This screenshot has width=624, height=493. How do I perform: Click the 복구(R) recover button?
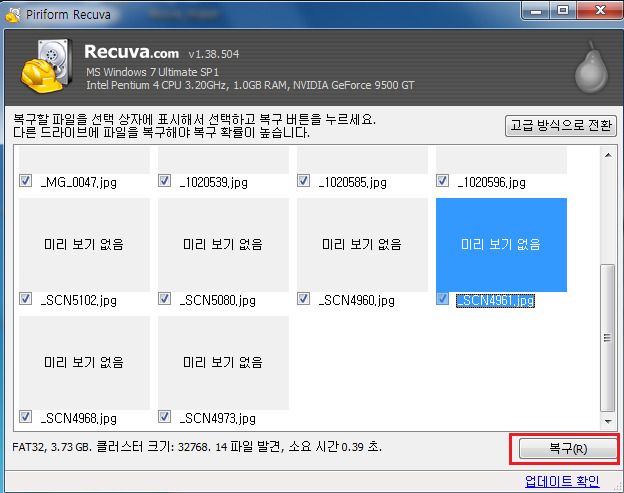coord(567,449)
